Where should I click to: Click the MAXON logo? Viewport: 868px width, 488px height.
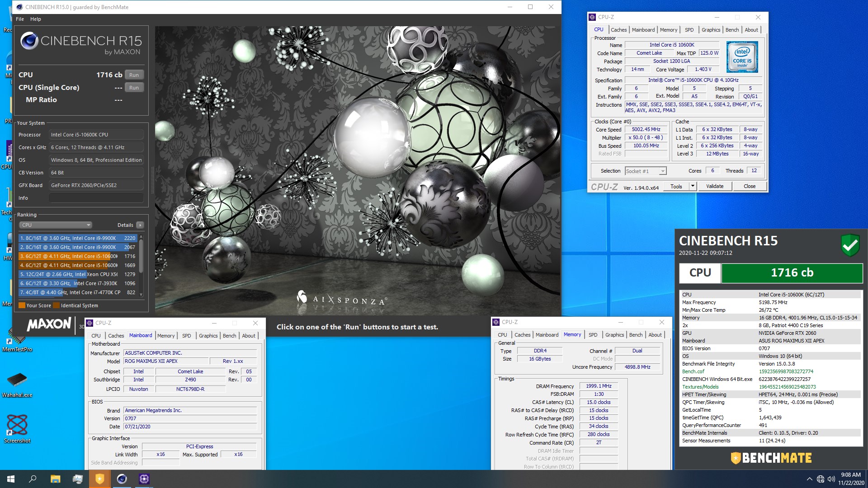(x=49, y=324)
